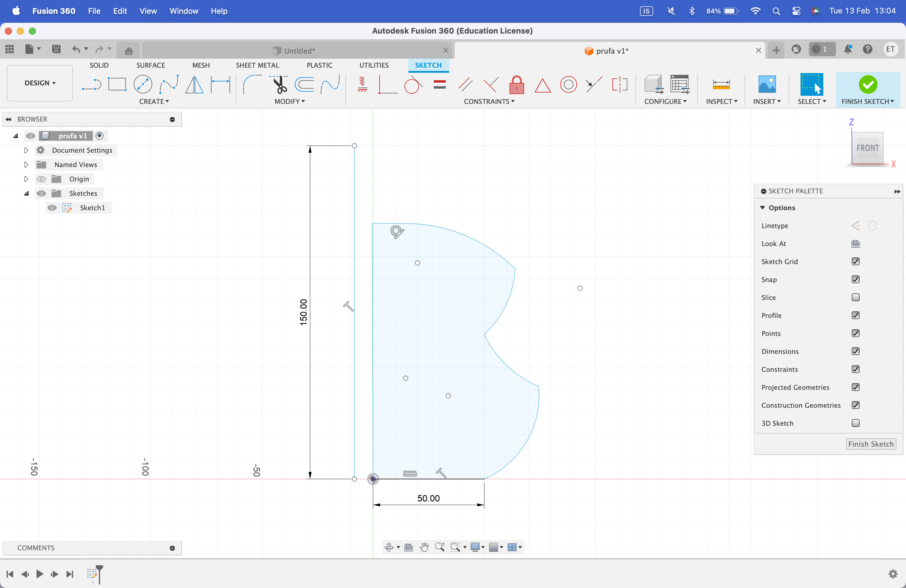Collapse the Sketches folder node
Viewport: 906px width, 588px height.
(x=26, y=194)
